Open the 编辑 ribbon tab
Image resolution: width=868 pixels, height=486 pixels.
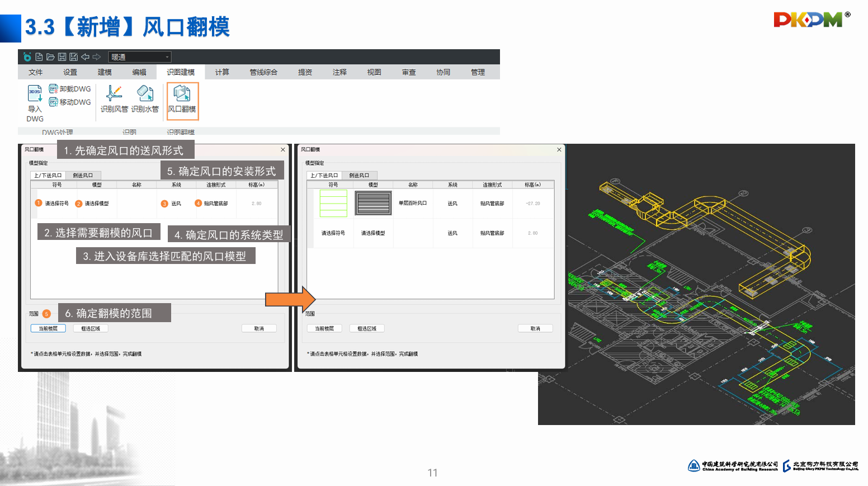pos(139,72)
